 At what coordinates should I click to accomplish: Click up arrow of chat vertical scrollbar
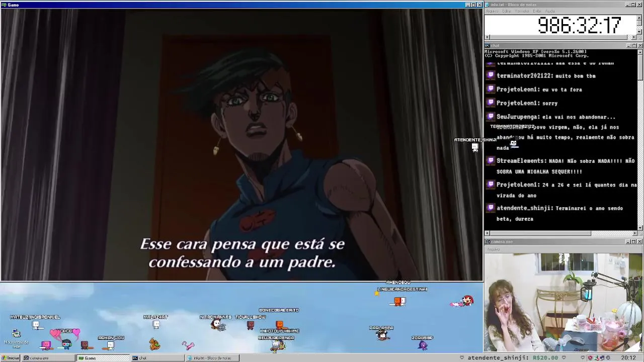tap(640, 52)
